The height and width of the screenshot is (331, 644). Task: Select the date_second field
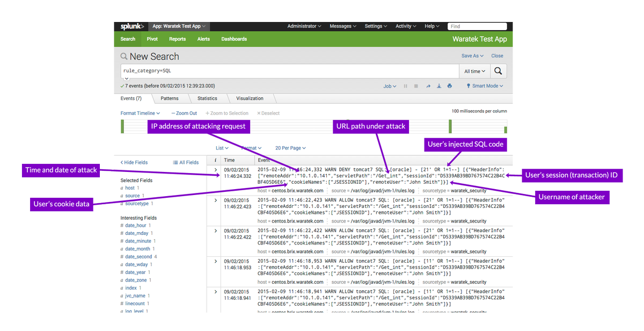139,257
